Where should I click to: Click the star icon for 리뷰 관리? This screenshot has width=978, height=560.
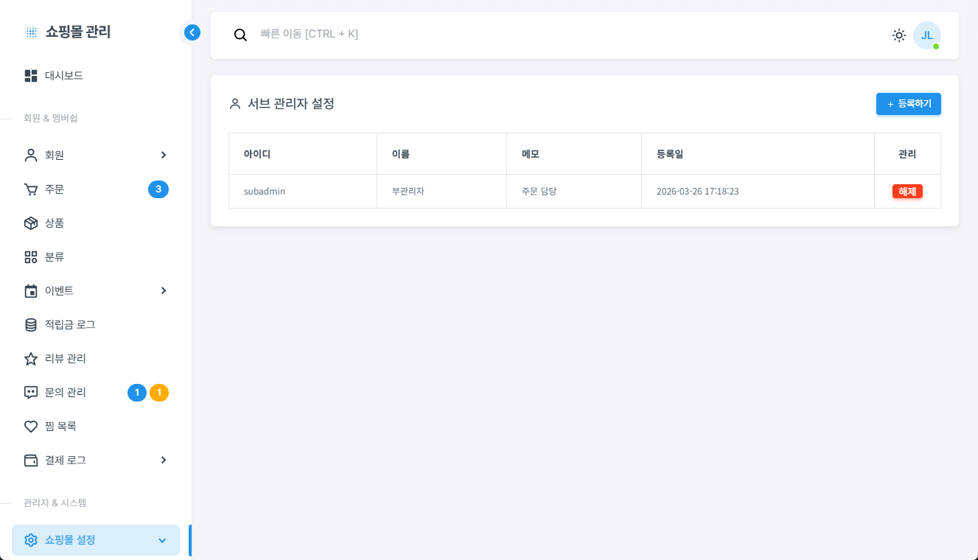point(31,359)
